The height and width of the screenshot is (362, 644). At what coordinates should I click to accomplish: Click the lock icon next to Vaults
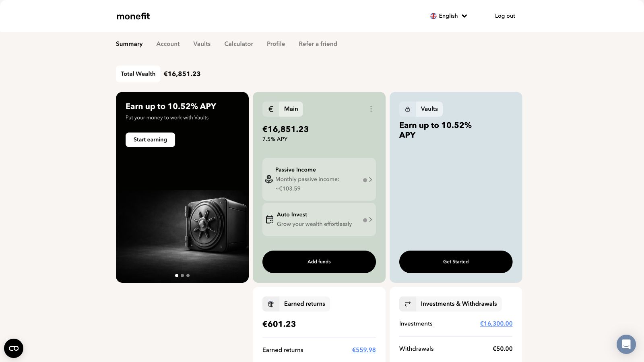pos(408,109)
